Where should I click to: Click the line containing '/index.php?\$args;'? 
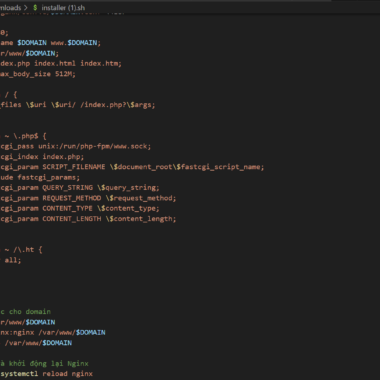pos(78,105)
